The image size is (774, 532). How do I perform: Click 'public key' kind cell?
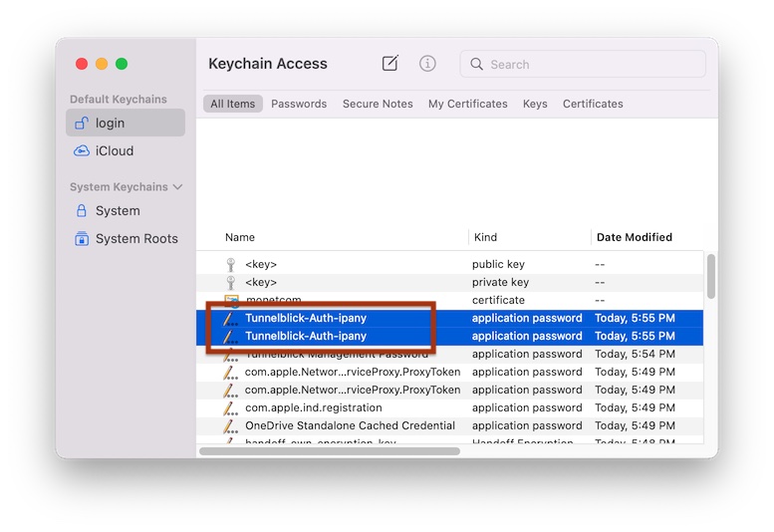click(498, 265)
